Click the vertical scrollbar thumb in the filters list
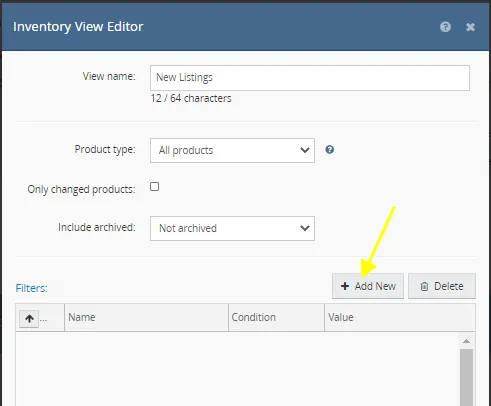Image resolution: width=491 pixels, height=406 pixels. pyautogui.click(x=467, y=377)
